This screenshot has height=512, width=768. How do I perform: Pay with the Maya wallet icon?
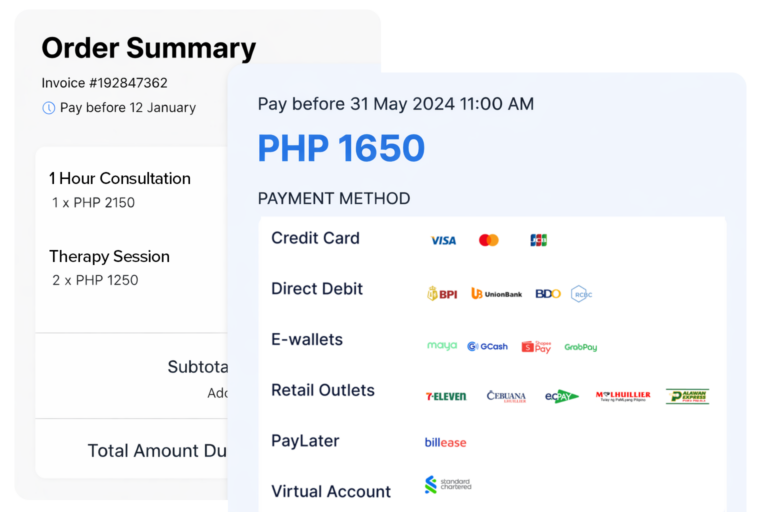(x=441, y=346)
